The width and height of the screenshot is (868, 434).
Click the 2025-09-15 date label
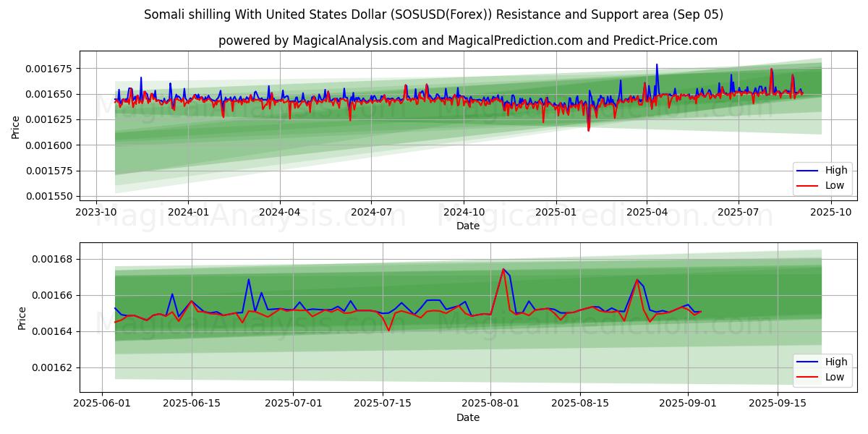pyautogui.click(x=778, y=404)
